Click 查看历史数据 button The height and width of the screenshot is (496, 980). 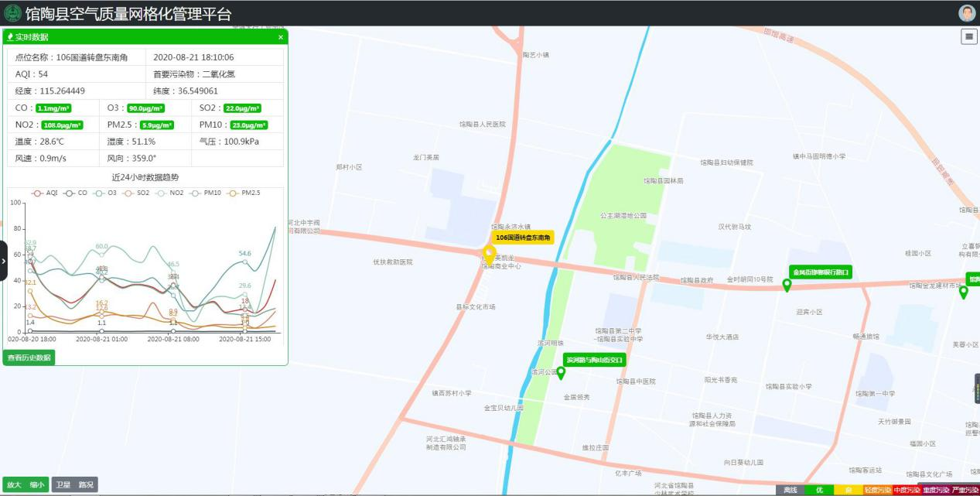coord(29,357)
